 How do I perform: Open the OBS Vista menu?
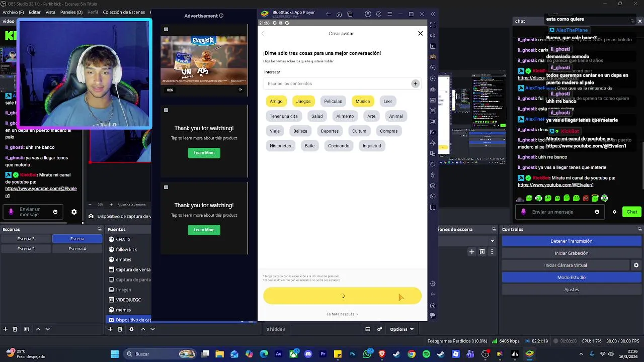pyautogui.click(x=50, y=12)
